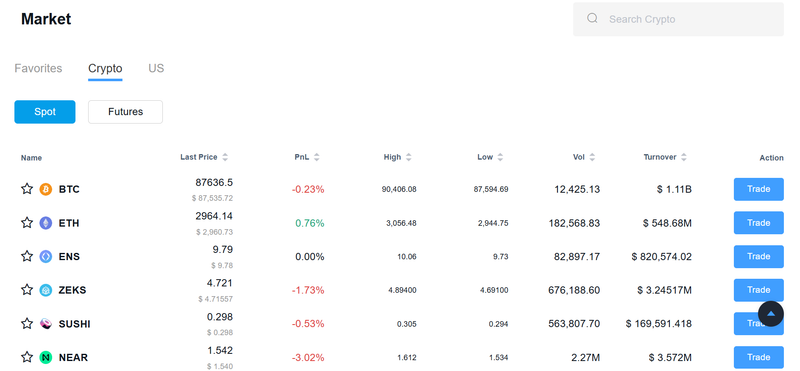Viewport: 800px width, 371px height.
Task: Star the ZEKS coin row
Action: (27, 290)
